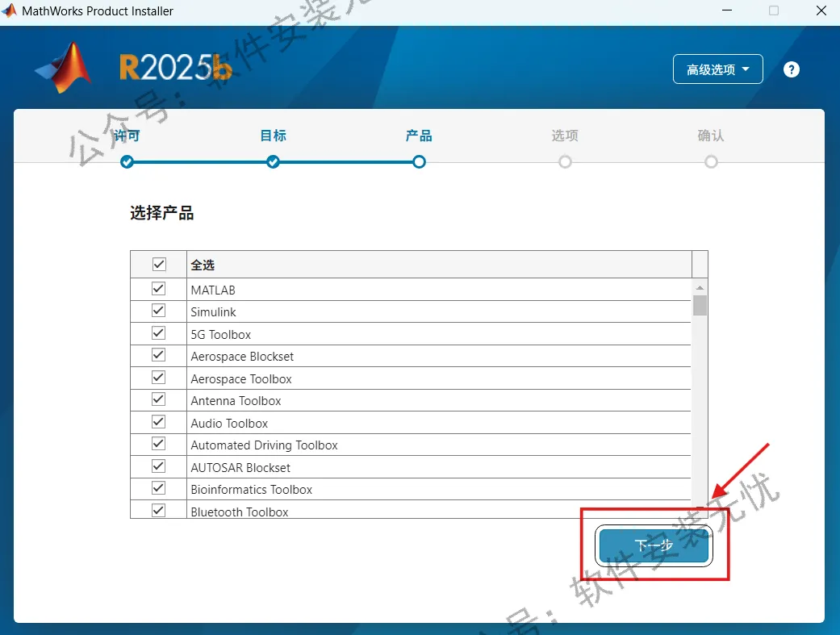Go to the 许可 step tab
The height and width of the screenshot is (635, 840).
tap(127, 136)
